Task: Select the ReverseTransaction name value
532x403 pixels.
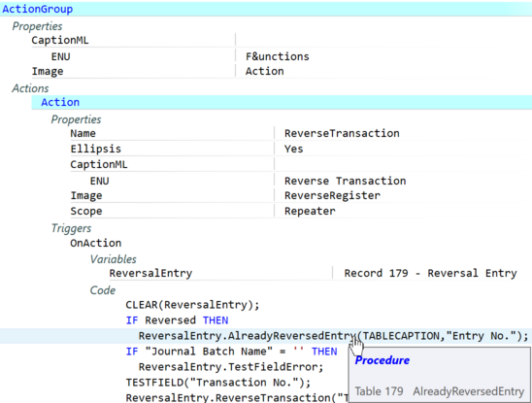Action: pos(342,133)
